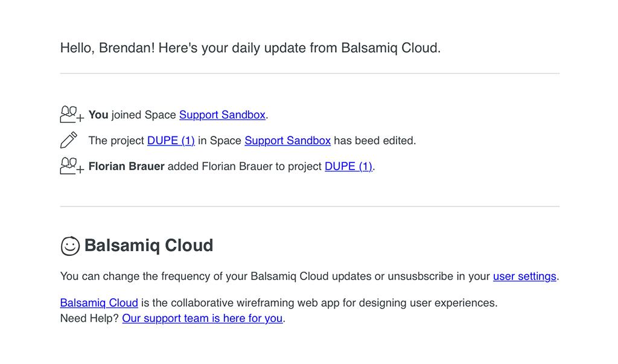Go to the user settings link
618x364 pixels.
(524, 276)
